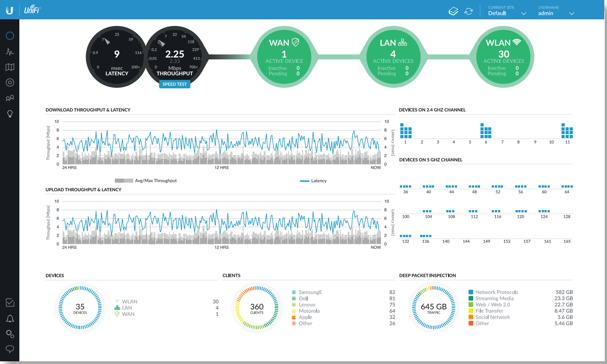Click the Network Protocols blue color swatch
Image resolution: width=607 pixels, height=364 pixels.
click(x=471, y=292)
